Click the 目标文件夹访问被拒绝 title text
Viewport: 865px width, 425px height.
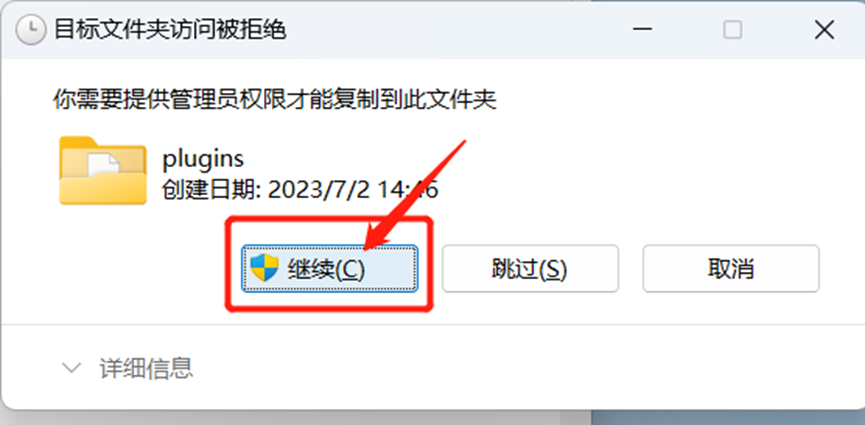[x=170, y=30]
